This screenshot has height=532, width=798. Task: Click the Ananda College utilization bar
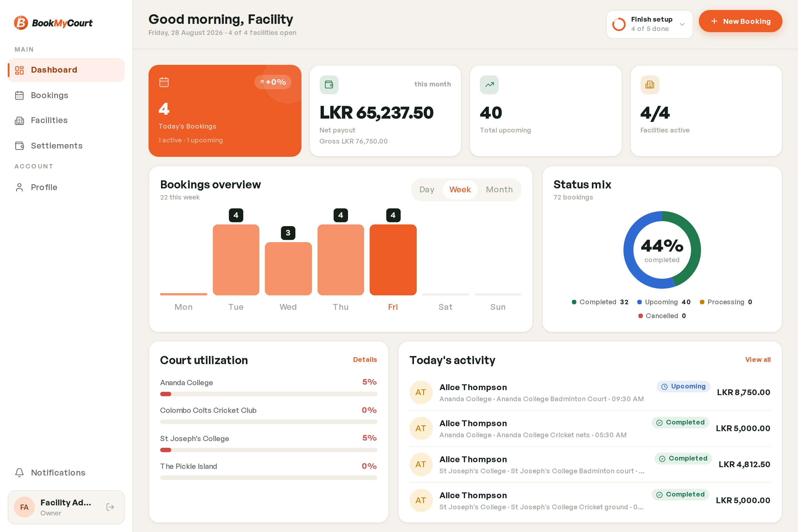tap(268, 394)
